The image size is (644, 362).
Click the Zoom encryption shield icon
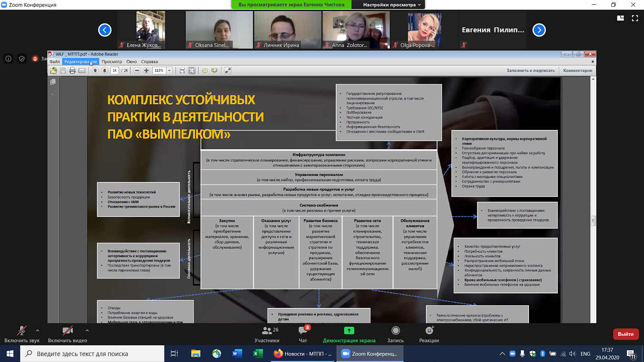coord(22,59)
